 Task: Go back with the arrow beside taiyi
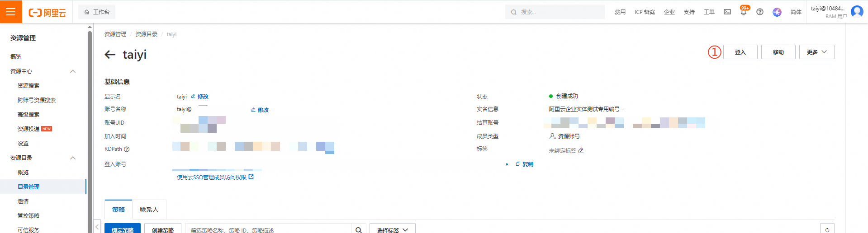coord(110,55)
